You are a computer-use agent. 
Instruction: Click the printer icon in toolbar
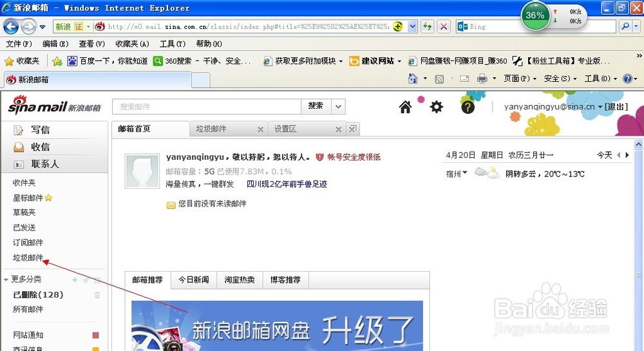[482, 79]
